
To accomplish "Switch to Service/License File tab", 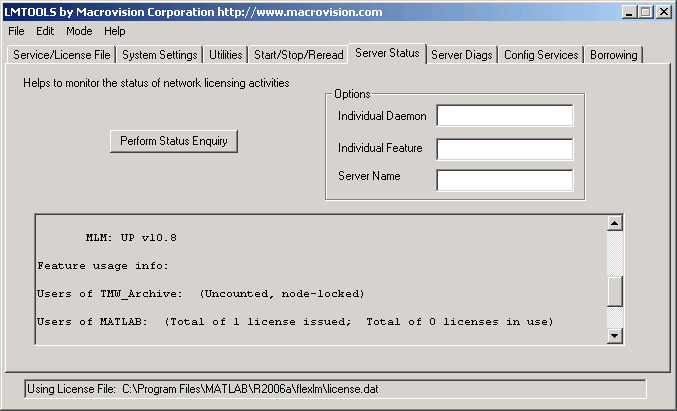I will point(62,55).
